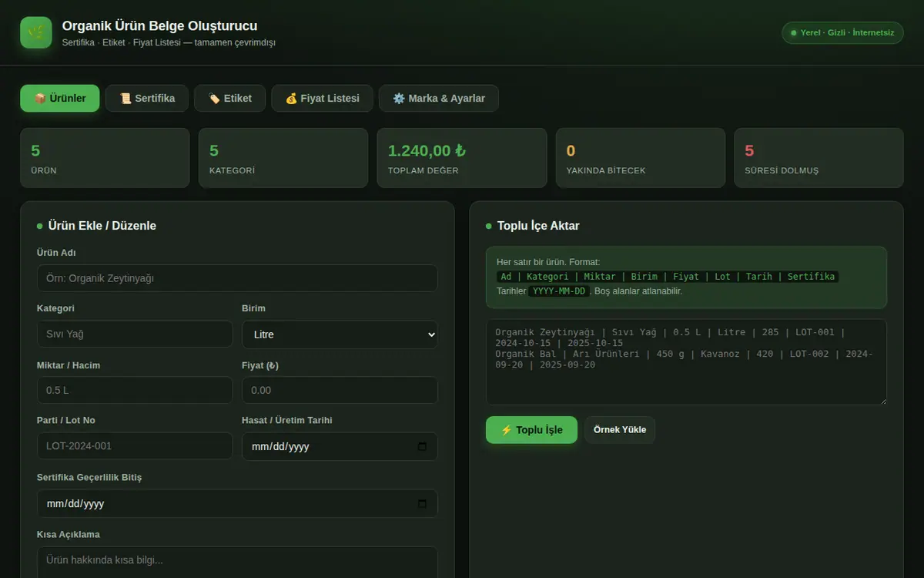Viewport: 924px width, 578px height.
Task: Click the Toplu İşle button
Action: click(531, 430)
